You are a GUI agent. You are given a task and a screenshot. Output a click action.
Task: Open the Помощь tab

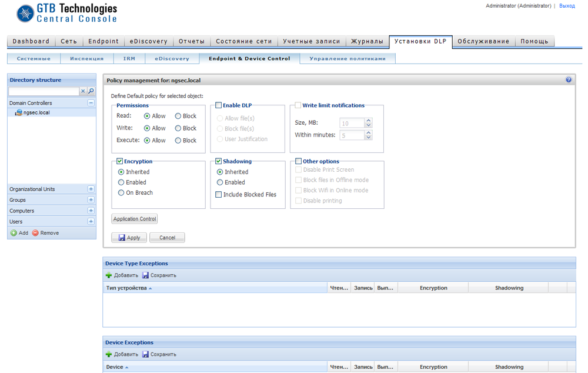[534, 41]
